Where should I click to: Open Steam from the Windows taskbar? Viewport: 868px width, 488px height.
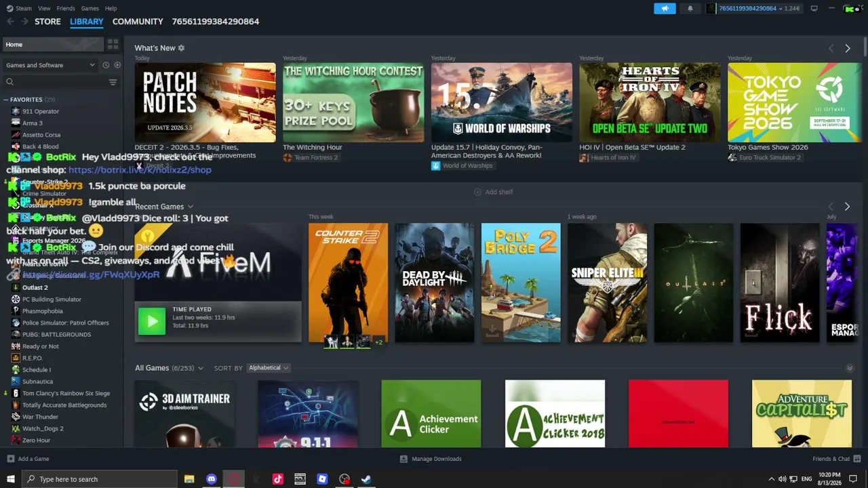(x=366, y=479)
